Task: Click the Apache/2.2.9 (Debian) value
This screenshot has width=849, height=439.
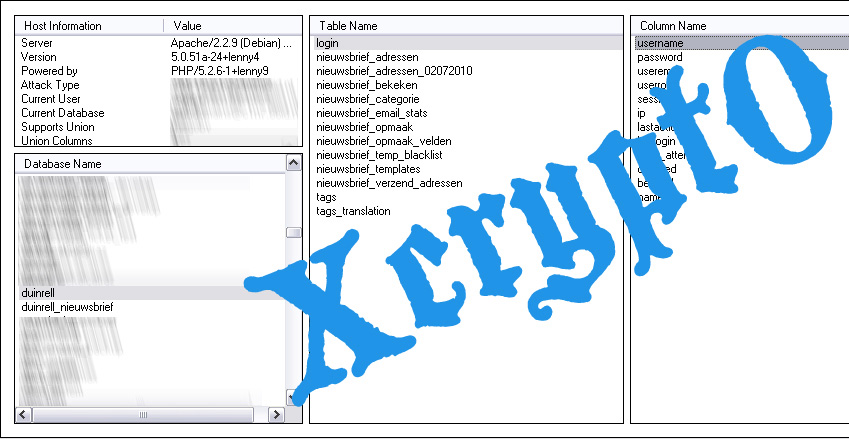Action: tap(232, 43)
